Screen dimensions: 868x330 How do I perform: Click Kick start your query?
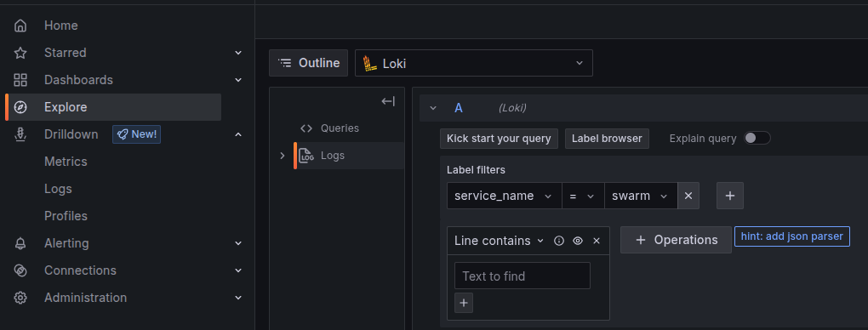499,139
